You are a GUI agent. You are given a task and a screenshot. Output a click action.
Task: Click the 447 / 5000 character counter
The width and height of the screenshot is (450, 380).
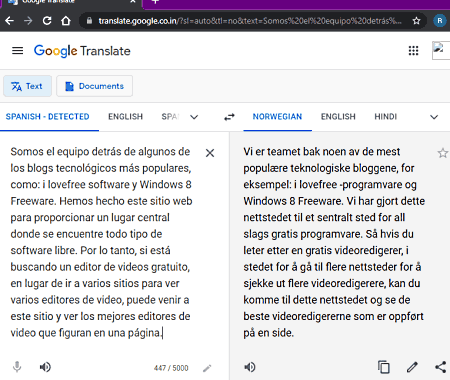click(171, 368)
